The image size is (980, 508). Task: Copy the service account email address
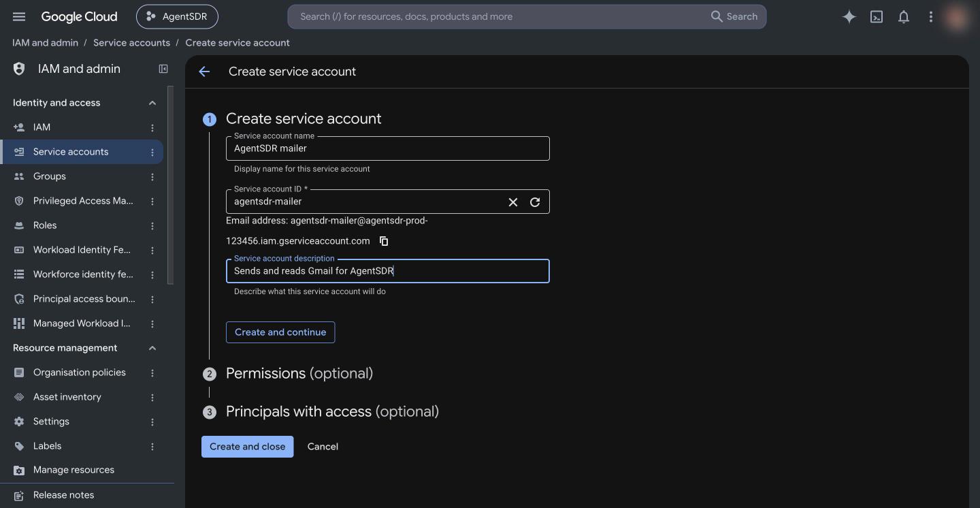tap(384, 241)
